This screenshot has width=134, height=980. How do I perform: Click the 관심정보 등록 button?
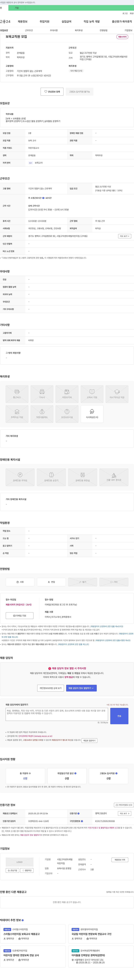tap(52, 92)
